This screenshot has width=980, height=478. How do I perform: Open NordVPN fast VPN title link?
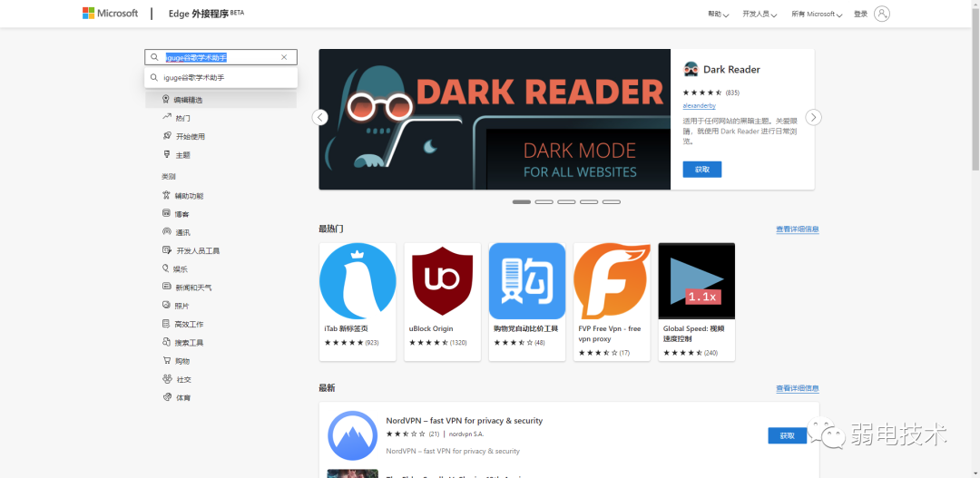click(465, 421)
